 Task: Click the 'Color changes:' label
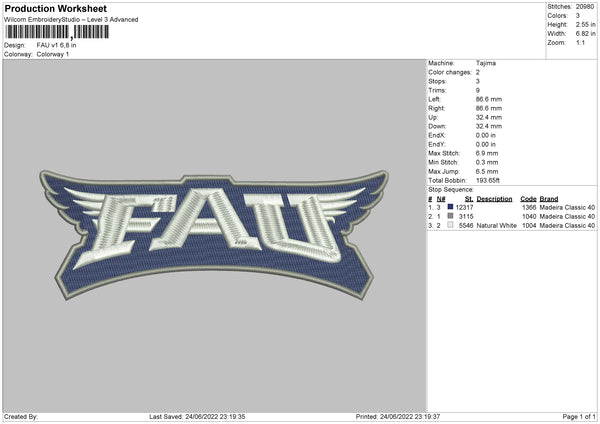(x=450, y=72)
